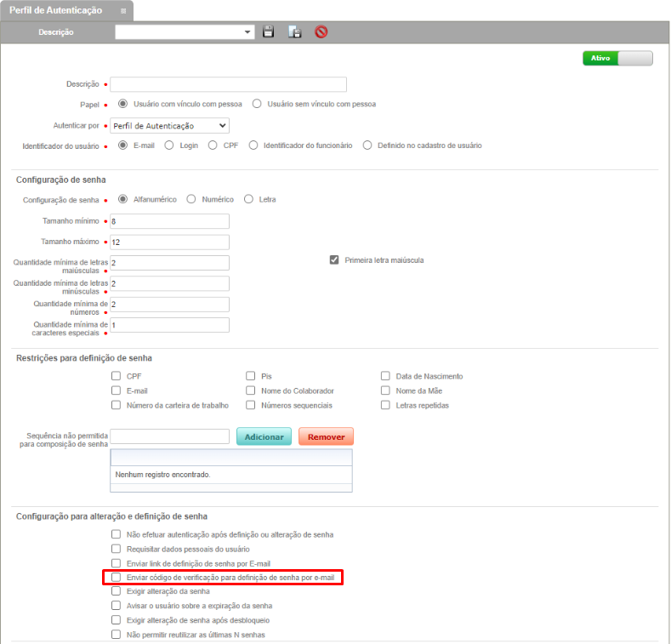Screen dimensions: 671x644
Task: Click the save-as-copy icon in toolbar
Action: click(294, 32)
